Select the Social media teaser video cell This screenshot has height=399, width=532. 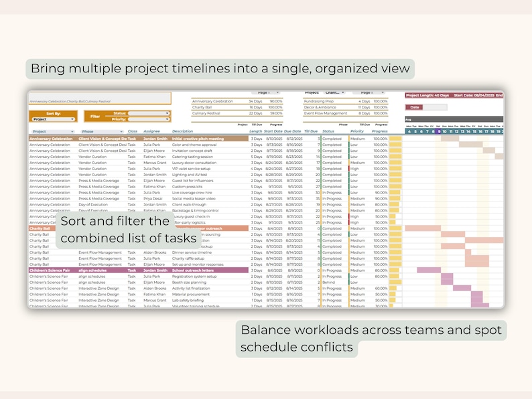(194, 199)
